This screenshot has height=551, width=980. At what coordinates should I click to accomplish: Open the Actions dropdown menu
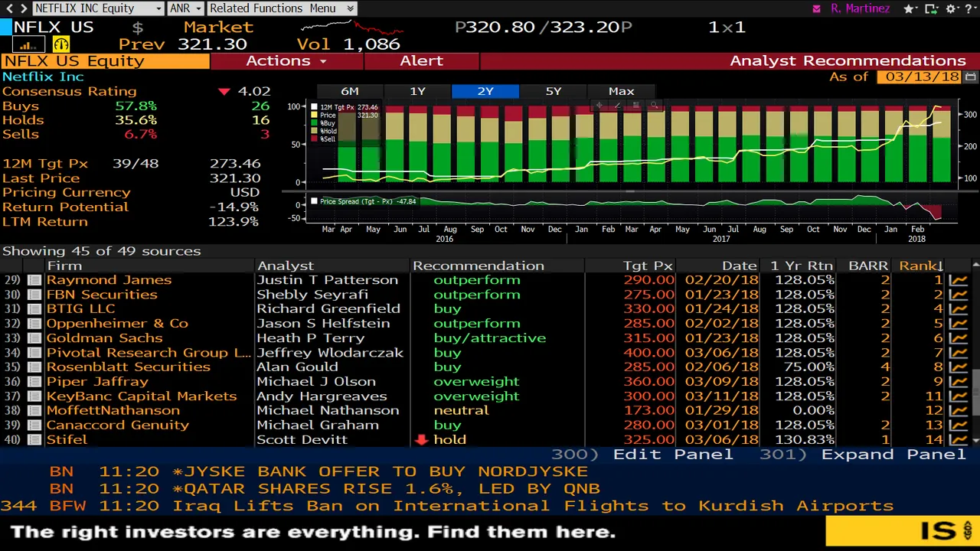pos(286,61)
